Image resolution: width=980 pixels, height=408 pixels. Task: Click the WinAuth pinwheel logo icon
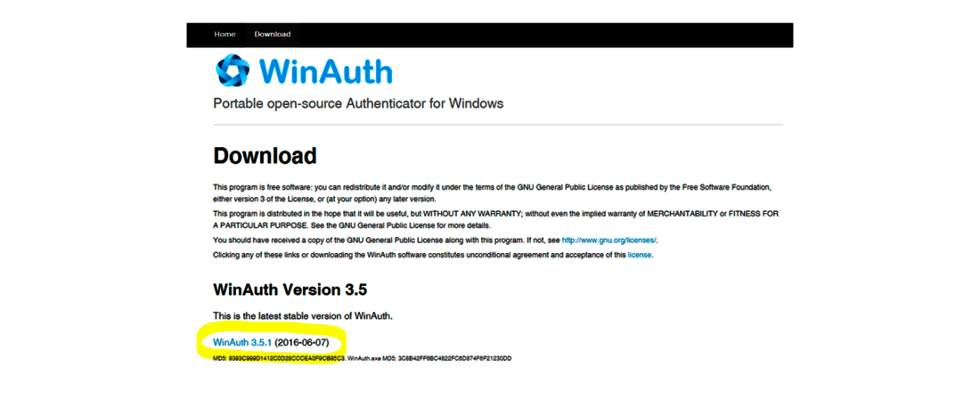[x=233, y=70]
